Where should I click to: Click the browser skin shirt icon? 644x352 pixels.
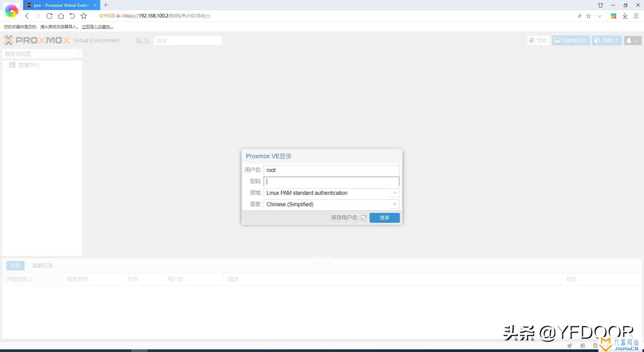click(600, 5)
